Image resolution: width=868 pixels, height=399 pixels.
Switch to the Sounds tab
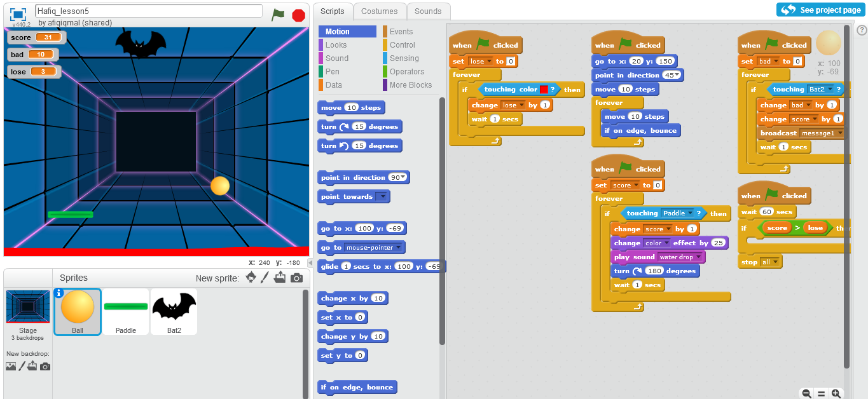click(x=428, y=11)
